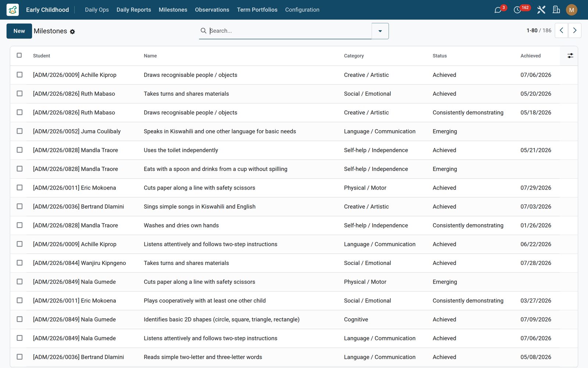This screenshot has width=588, height=368.
Task: Click achieved date 07/29/2026
Action: (536, 188)
